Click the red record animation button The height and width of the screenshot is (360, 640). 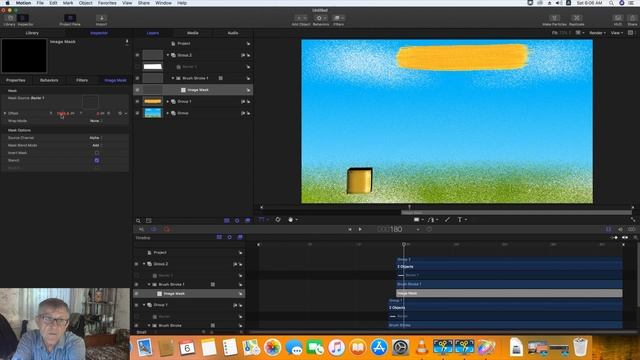(167, 229)
